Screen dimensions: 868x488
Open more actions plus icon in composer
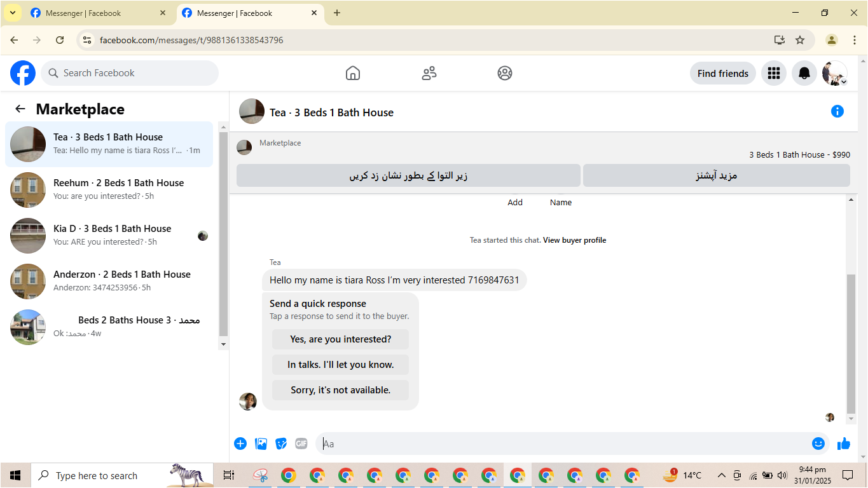[240, 444]
